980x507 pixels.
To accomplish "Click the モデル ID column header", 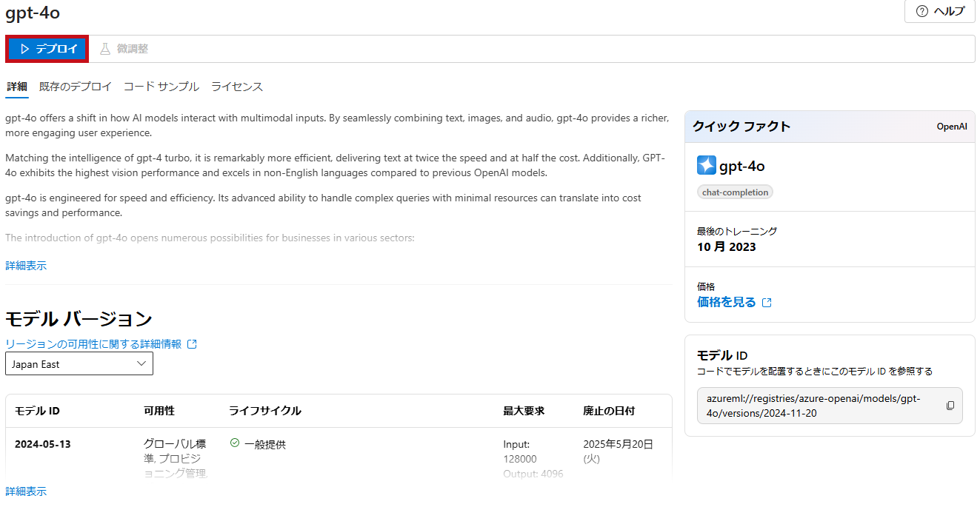I will pos(37,411).
